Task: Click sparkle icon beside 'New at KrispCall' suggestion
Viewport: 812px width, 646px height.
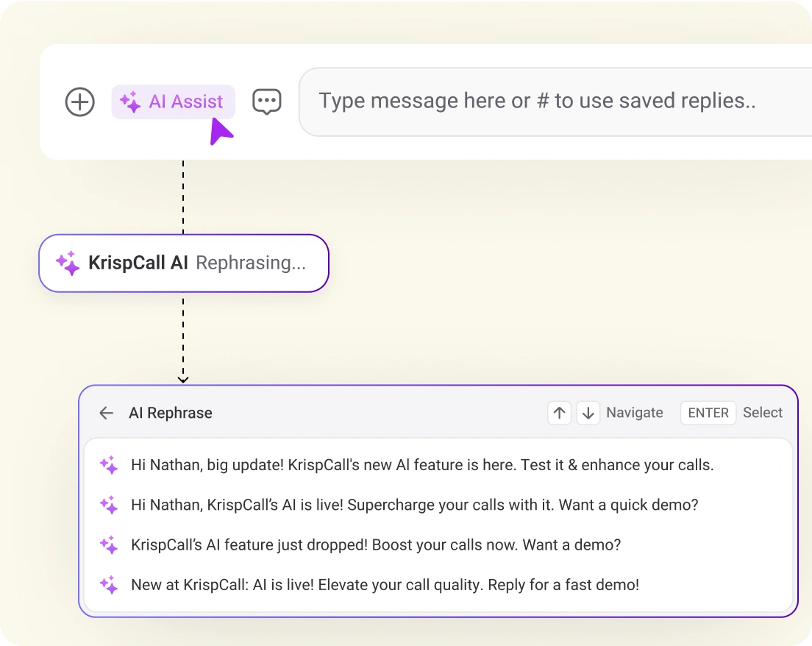Action: click(x=109, y=585)
